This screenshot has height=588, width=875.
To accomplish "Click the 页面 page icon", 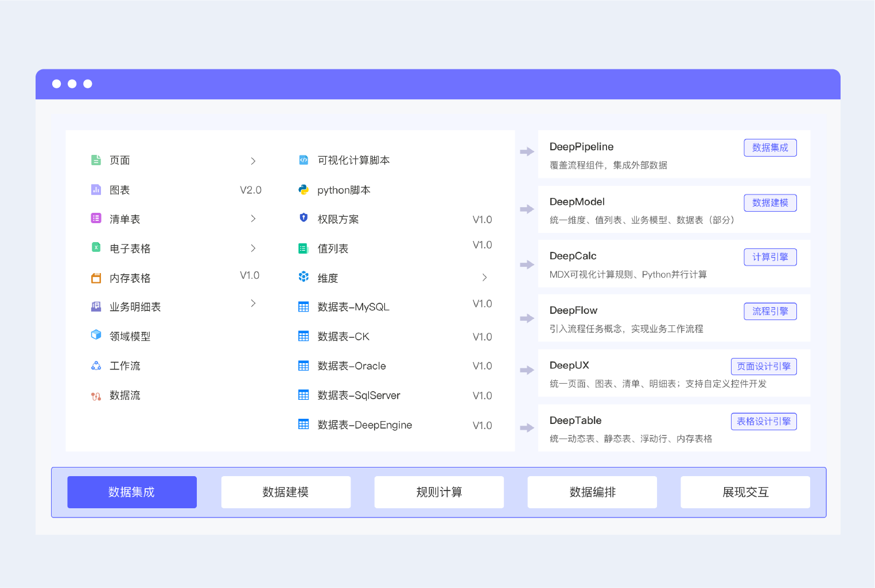I will coord(96,160).
